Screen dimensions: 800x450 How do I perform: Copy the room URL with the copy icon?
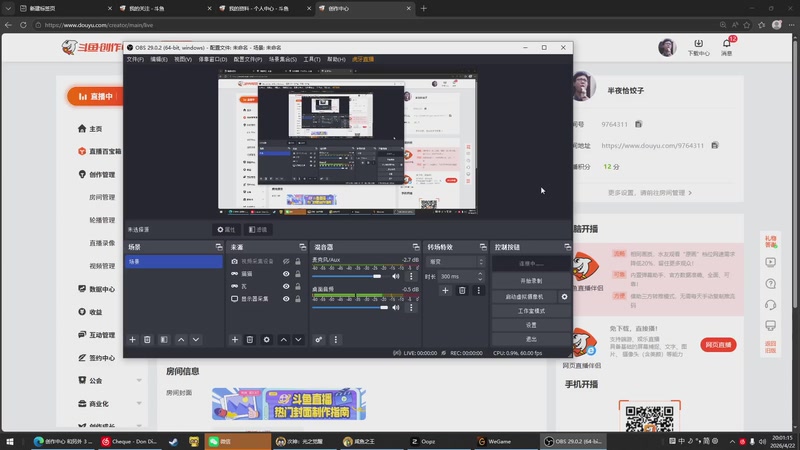pyautogui.click(x=715, y=145)
